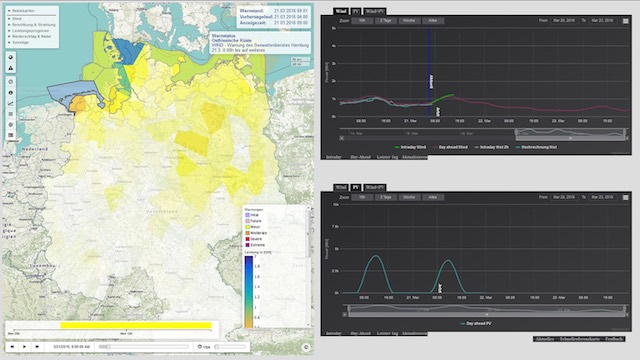Switch upper chart to the Wind+PV tab
640x360 pixels.
[374, 11]
